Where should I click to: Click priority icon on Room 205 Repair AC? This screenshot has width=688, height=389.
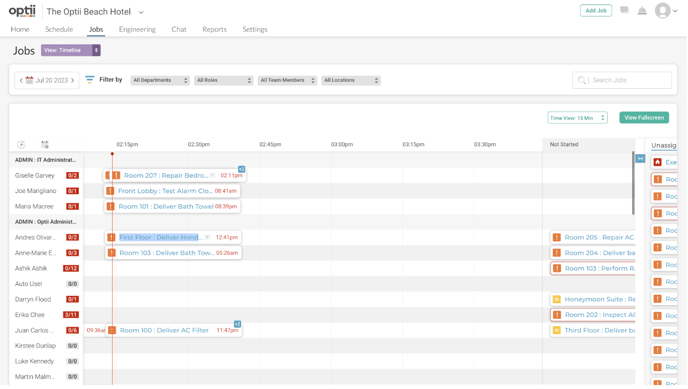(x=557, y=237)
